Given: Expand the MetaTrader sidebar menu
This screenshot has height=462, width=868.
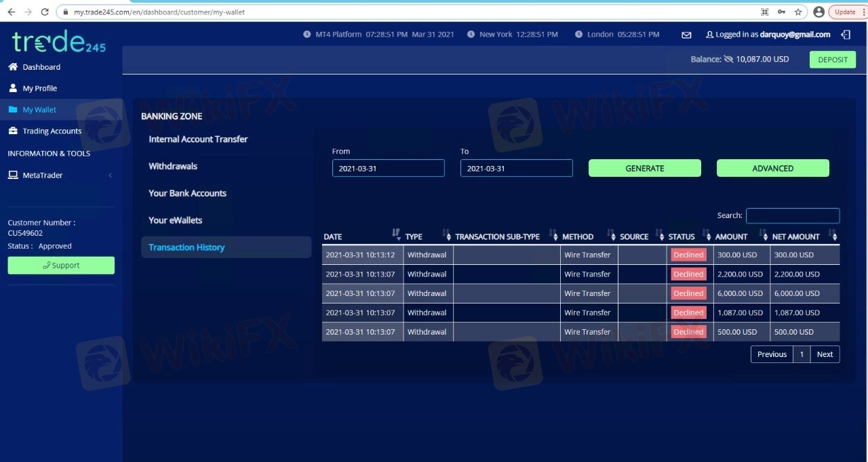Looking at the screenshot, I should 60,175.
